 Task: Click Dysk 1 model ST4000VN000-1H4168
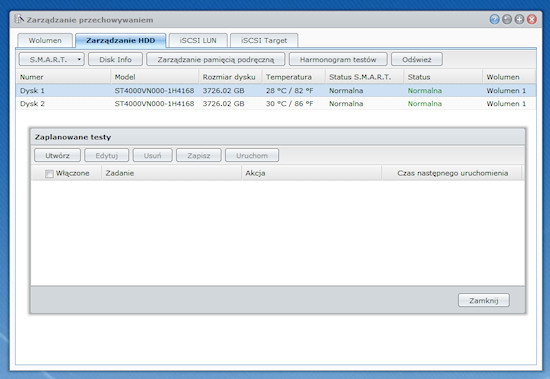click(154, 91)
